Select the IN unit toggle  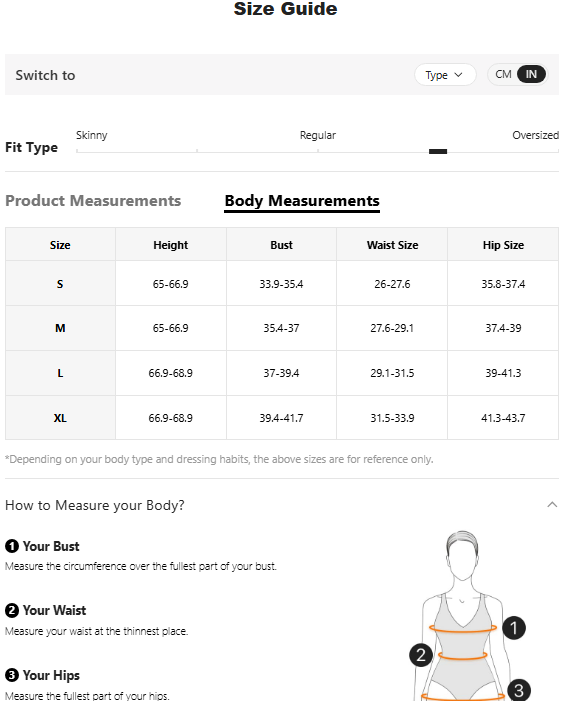[531, 74]
